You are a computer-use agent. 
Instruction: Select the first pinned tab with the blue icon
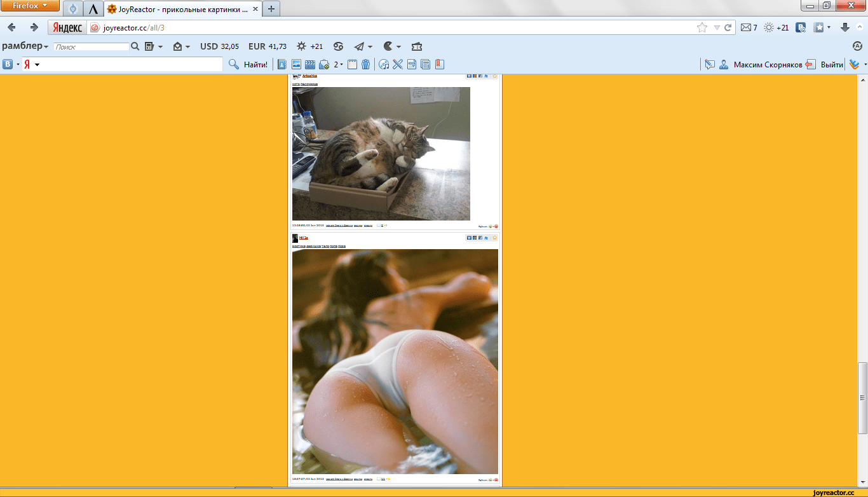pos(73,9)
